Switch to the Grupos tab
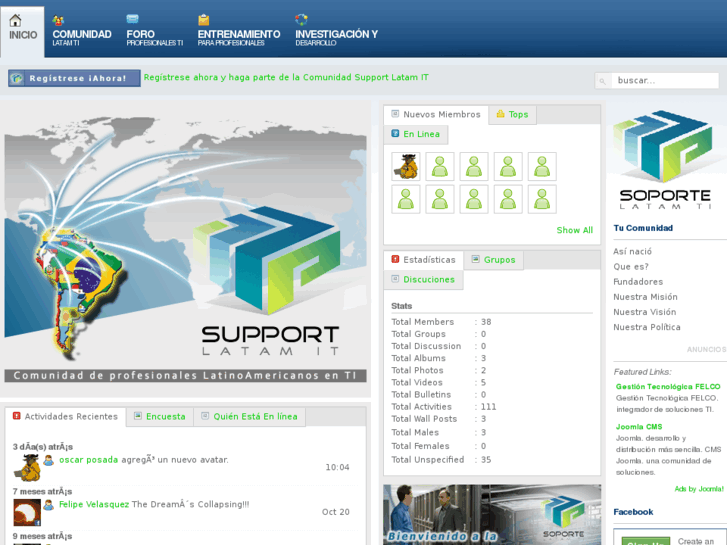727x545 pixels. tap(493, 260)
